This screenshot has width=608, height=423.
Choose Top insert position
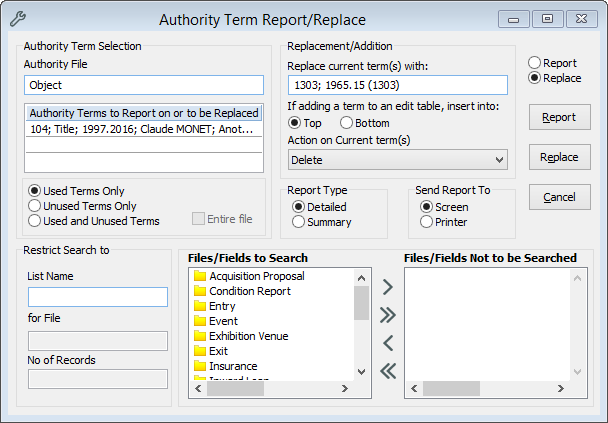pyautogui.click(x=294, y=123)
